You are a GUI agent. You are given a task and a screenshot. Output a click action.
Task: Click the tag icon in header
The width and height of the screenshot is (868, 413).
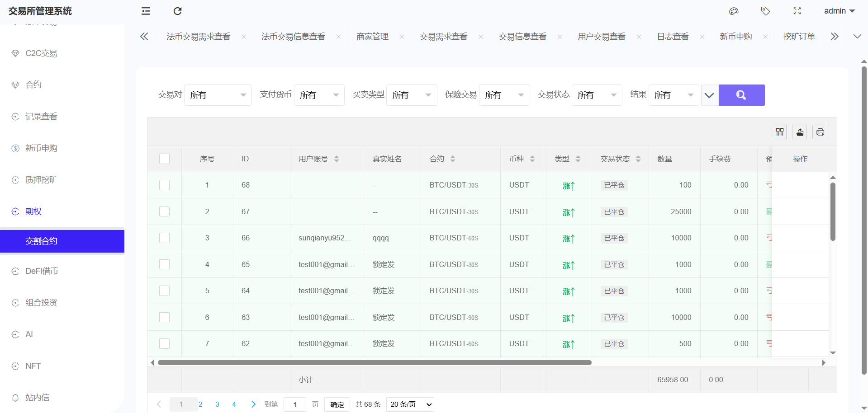pos(765,11)
